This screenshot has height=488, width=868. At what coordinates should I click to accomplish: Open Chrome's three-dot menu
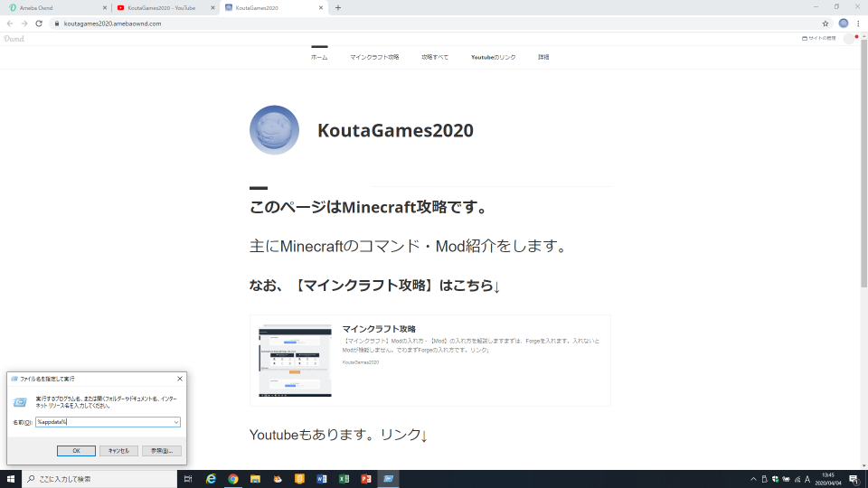[x=859, y=23]
